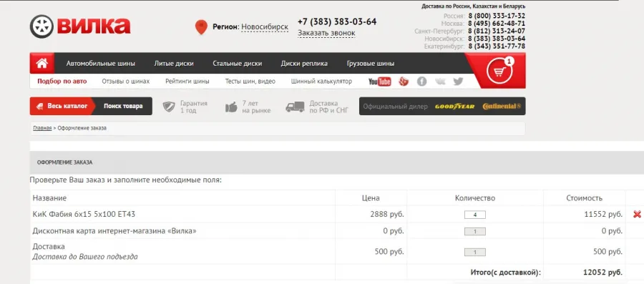Open the YouTube channel icon
Image resolution: width=644 pixels, height=284 pixels.
pos(379,82)
